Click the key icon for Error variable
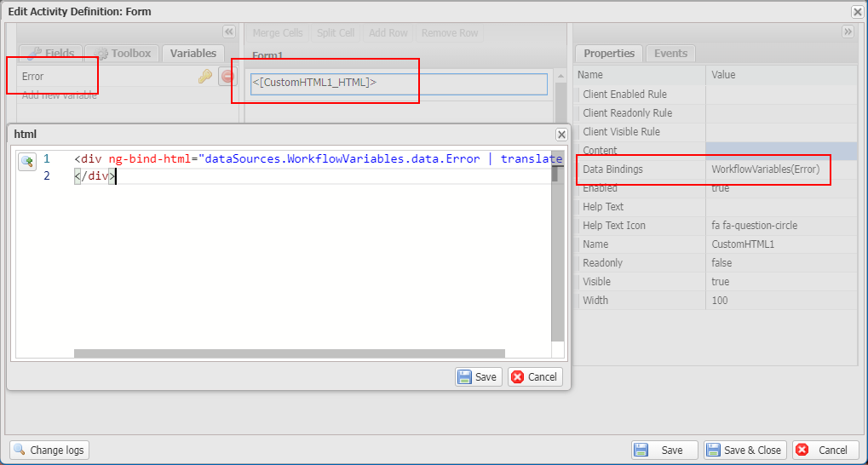The width and height of the screenshot is (868, 465). (x=205, y=77)
